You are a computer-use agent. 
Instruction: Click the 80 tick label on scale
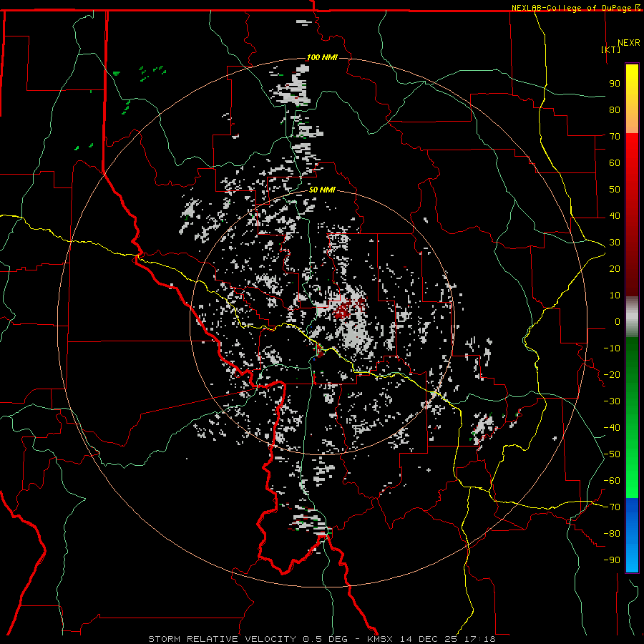[615, 109]
